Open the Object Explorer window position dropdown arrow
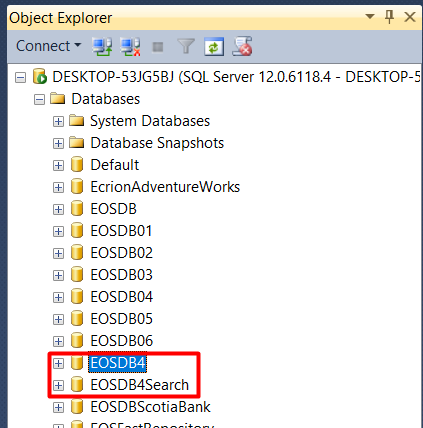Image resolution: width=423 pixels, height=428 pixels. pyautogui.click(x=370, y=16)
